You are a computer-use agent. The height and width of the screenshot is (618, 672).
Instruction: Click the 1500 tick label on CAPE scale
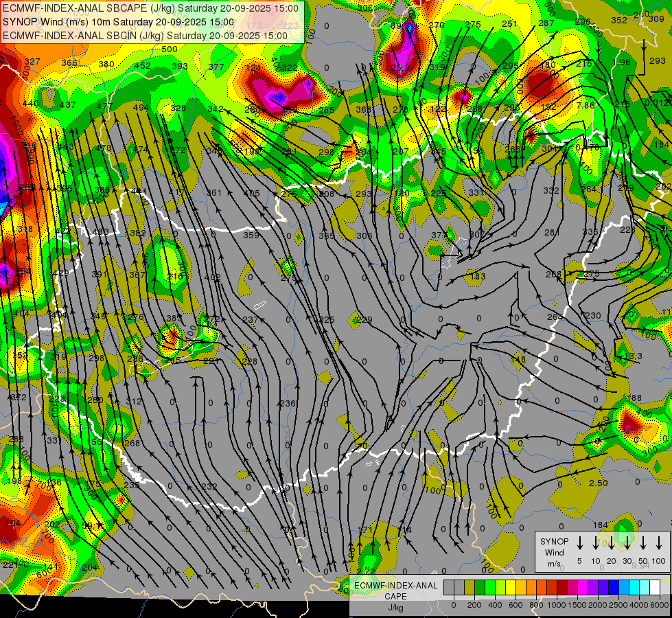(577, 605)
